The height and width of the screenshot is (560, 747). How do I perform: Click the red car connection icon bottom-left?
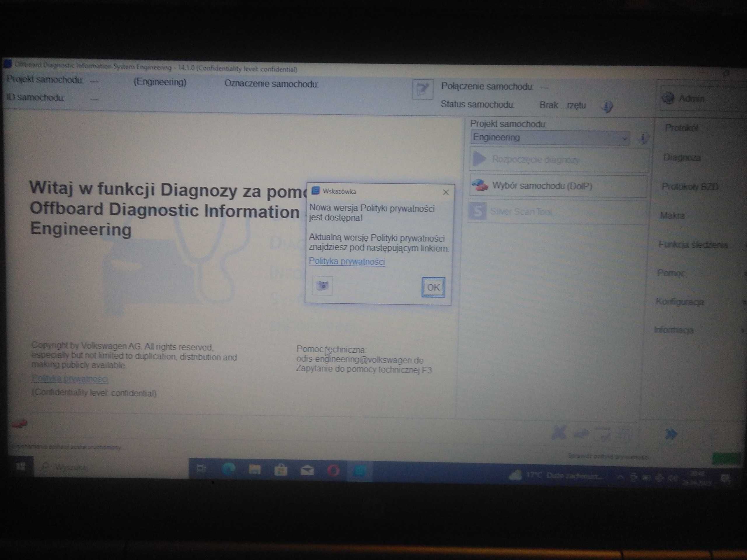19,424
